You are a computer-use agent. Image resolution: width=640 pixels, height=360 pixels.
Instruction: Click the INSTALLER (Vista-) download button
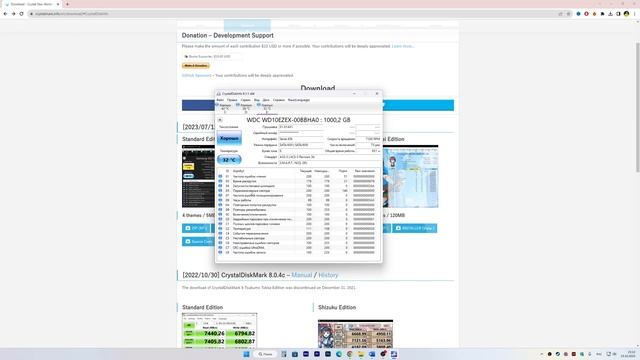coord(415,228)
